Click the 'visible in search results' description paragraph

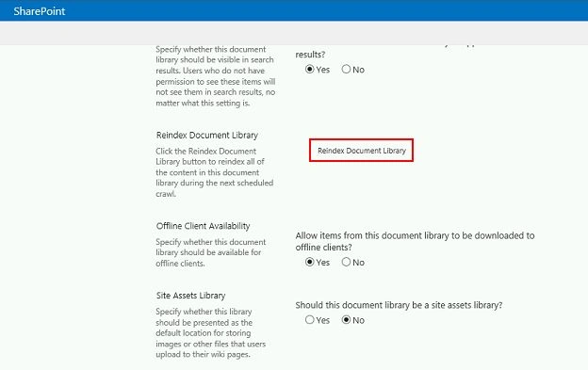(x=215, y=76)
